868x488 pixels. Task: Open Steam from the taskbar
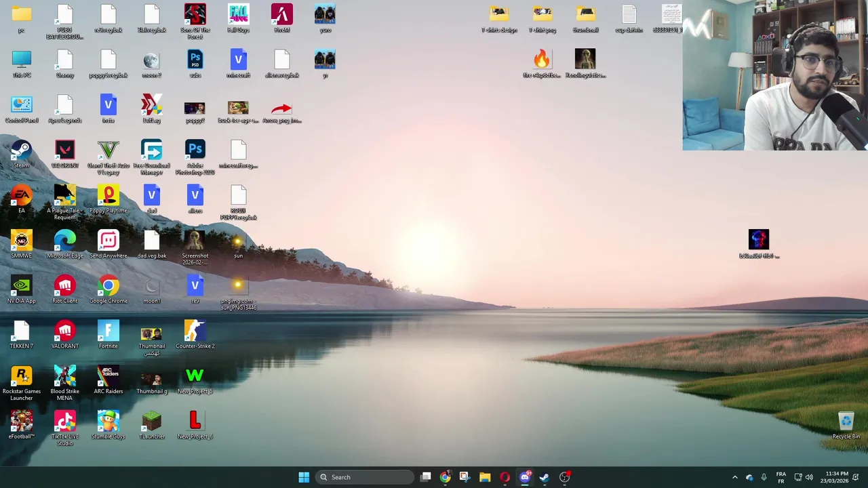click(x=545, y=477)
